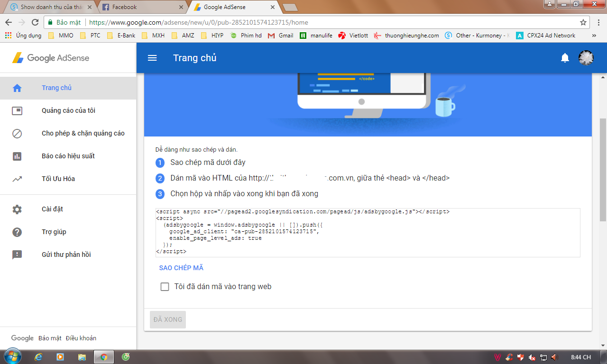Click the 8:44 CH taskbar clock
Image resolution: width=607 pixels, height=364 pixels.
coord(581,357)
